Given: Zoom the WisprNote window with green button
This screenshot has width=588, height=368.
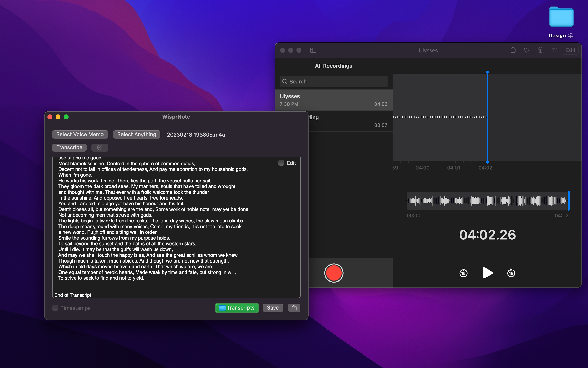Looking at the screenshot, I should (x=66, y=117).
